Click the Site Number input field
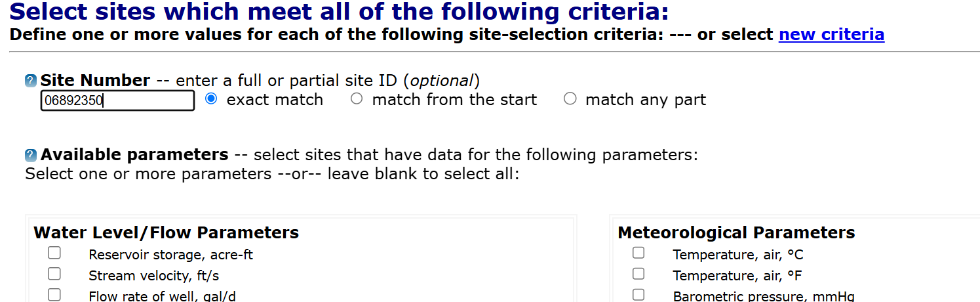This screenshot has height=302, width=980. tap(117, 100)
